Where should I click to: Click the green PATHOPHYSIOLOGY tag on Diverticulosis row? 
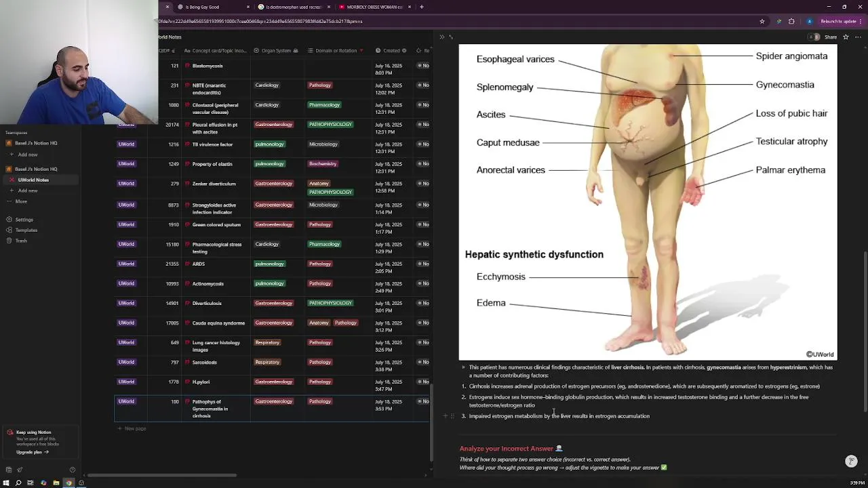pos(330,303)
